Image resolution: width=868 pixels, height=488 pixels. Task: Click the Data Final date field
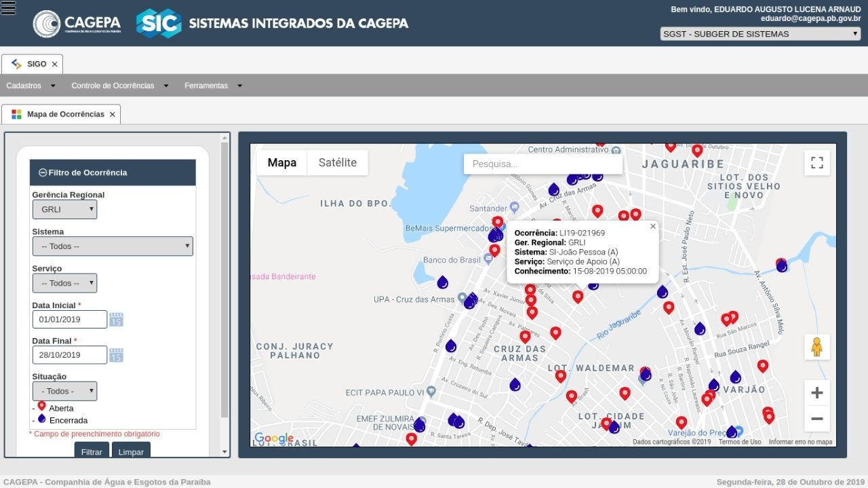point(70,355)
